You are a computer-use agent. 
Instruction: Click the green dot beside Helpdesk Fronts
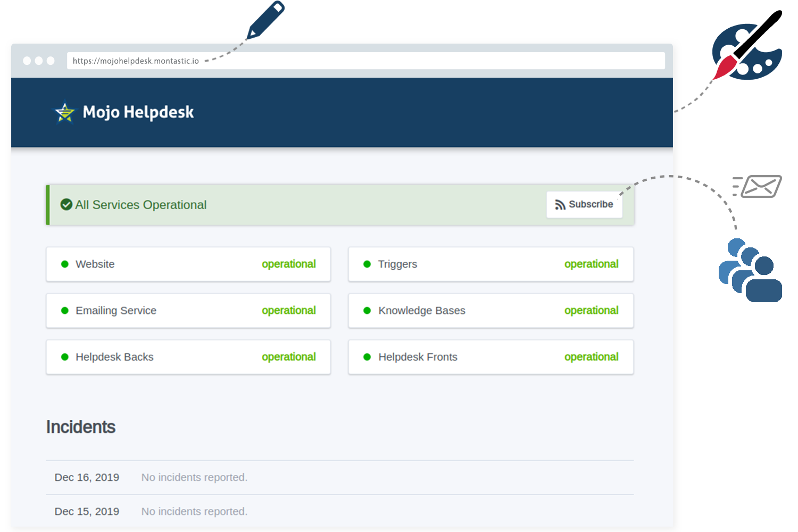tap(367, 357)
